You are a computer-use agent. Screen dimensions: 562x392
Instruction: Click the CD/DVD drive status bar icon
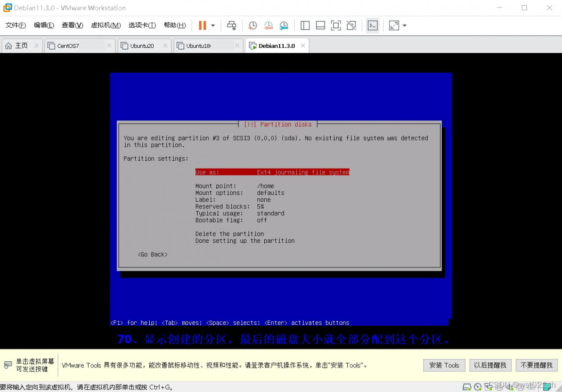478,387
